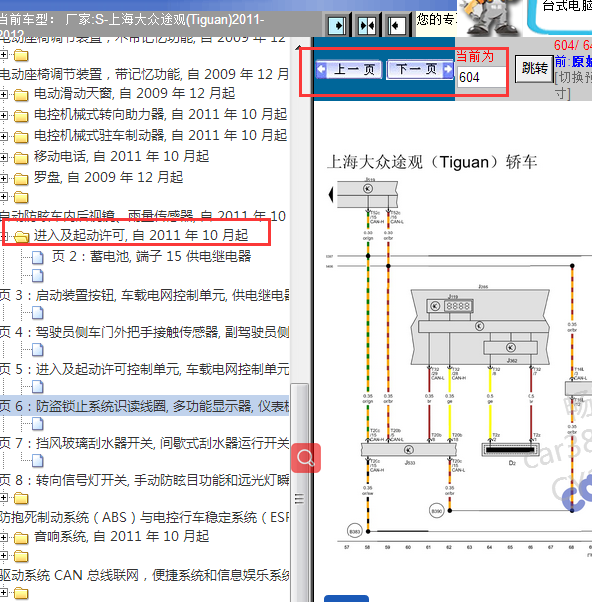The height and width of the screenshot is (602, 592).
Task: Open folder icon beside 电动滑动天窗
Action: [21, 95]
